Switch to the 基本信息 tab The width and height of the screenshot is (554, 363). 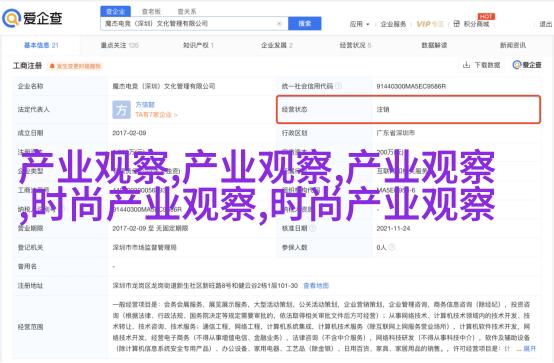click(x=41, y=45)
